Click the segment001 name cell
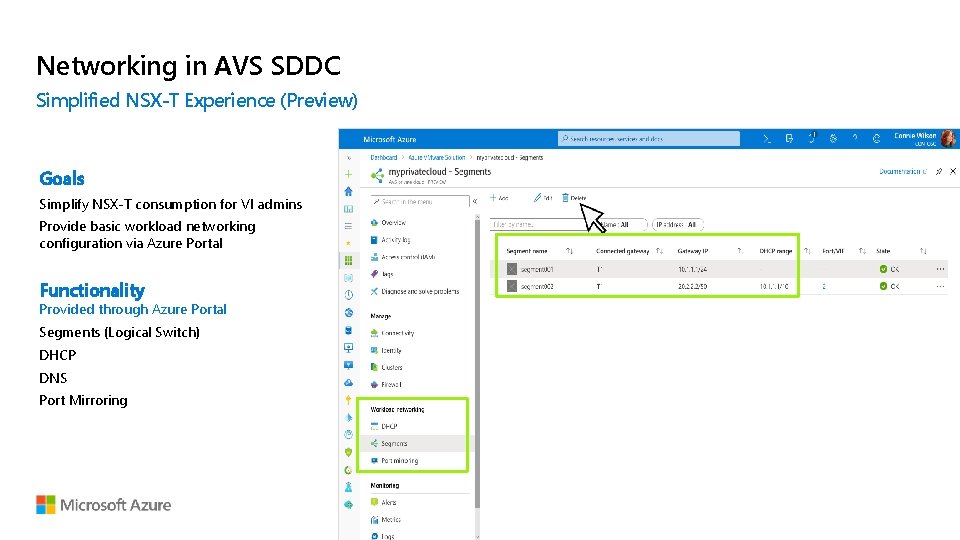960x540 pixels. tap(537, 269)
